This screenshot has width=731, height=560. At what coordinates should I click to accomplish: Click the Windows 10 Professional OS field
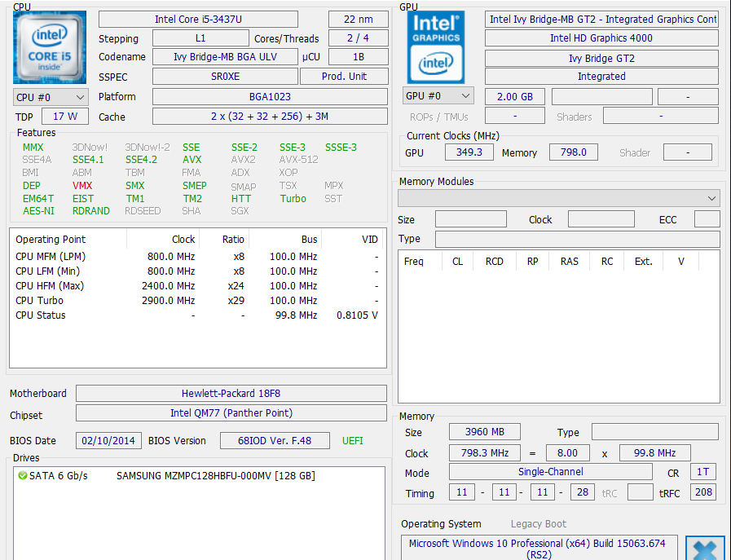pos(539,549)
